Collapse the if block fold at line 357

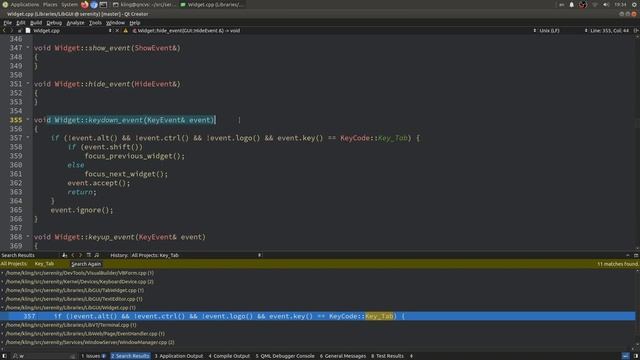click(x=28, y=137)
